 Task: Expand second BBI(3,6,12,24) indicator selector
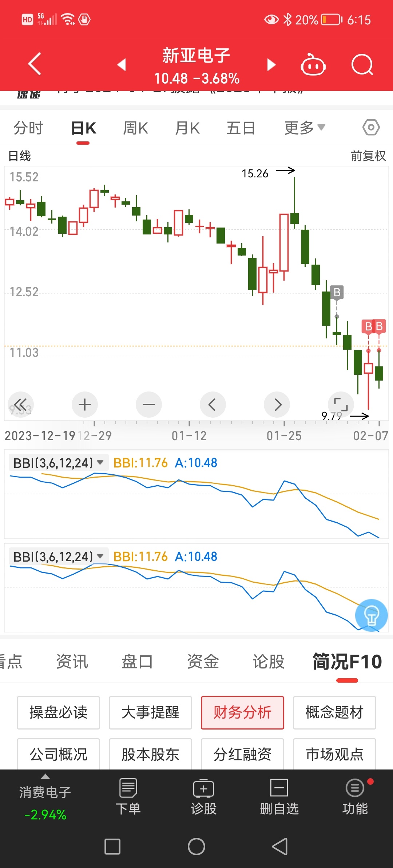[x=58, y=556]
